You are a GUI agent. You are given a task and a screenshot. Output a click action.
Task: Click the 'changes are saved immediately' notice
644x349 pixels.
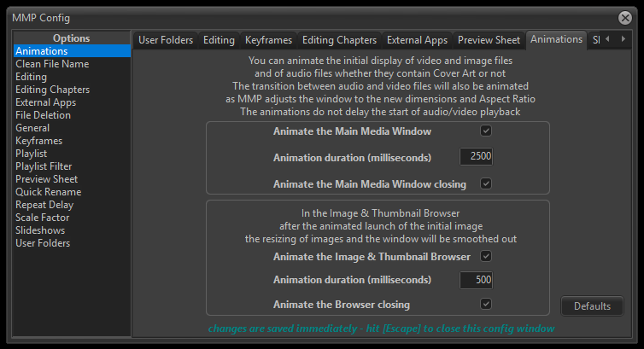pyautogui.click(x=381, y=329)
